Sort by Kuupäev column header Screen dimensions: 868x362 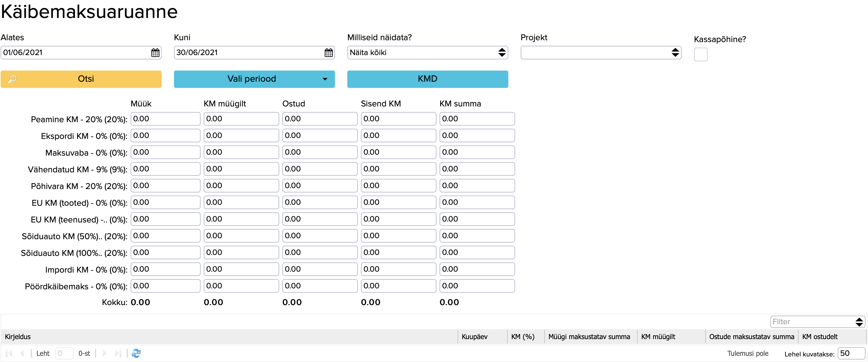[x=474, y=336]
